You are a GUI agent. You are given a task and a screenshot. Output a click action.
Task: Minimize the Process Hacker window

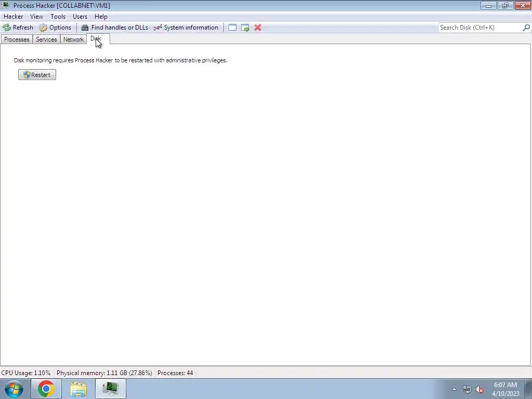point(488,5)
